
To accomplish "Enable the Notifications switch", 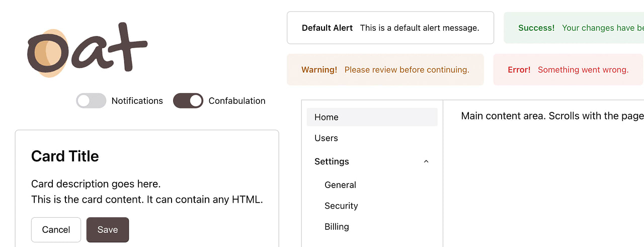I will click(91, 101).
